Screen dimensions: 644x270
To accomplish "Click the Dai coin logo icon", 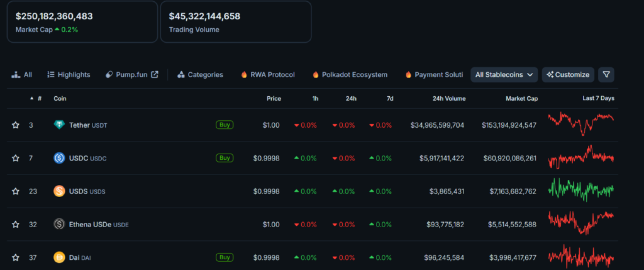I will pos(59,257).
